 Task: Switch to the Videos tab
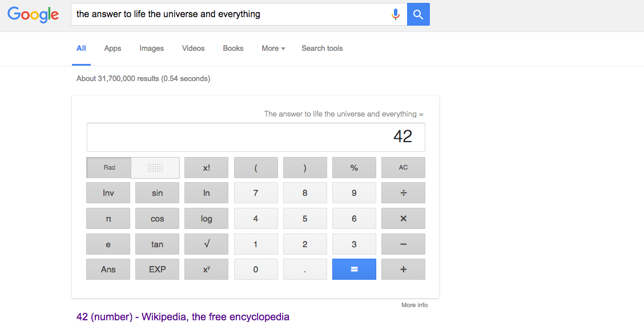(193, 49)
